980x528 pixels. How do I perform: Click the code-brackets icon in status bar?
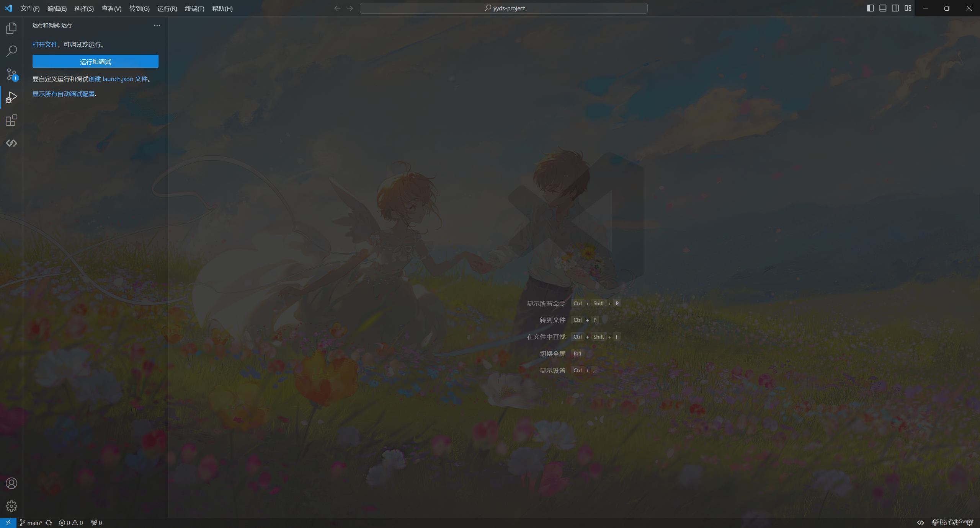921,523
